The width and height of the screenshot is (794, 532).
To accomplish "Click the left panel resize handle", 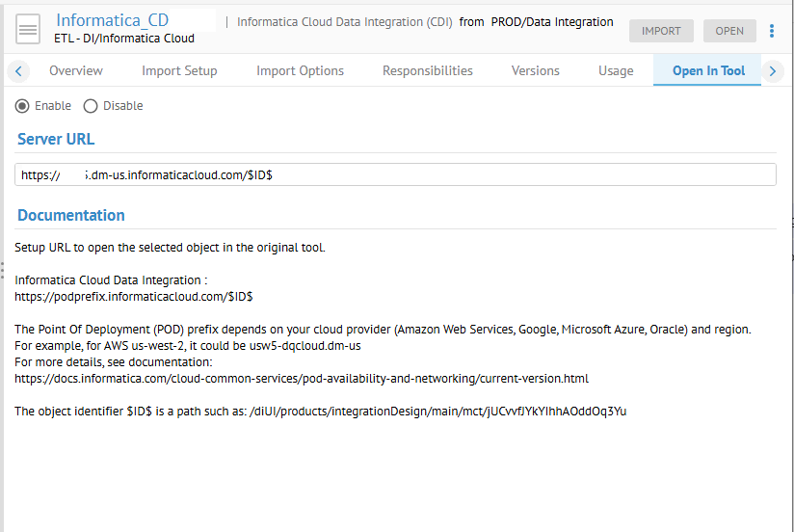I will [x=3, y=269].
